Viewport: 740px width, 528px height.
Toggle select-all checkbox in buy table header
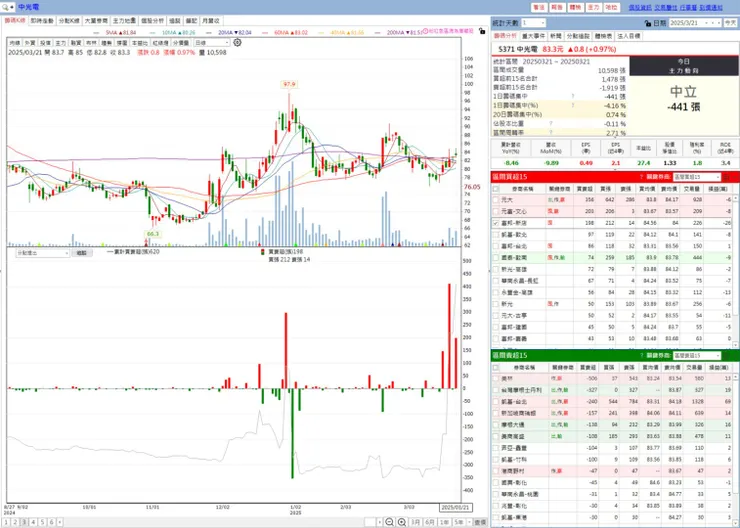coord(496,189)
